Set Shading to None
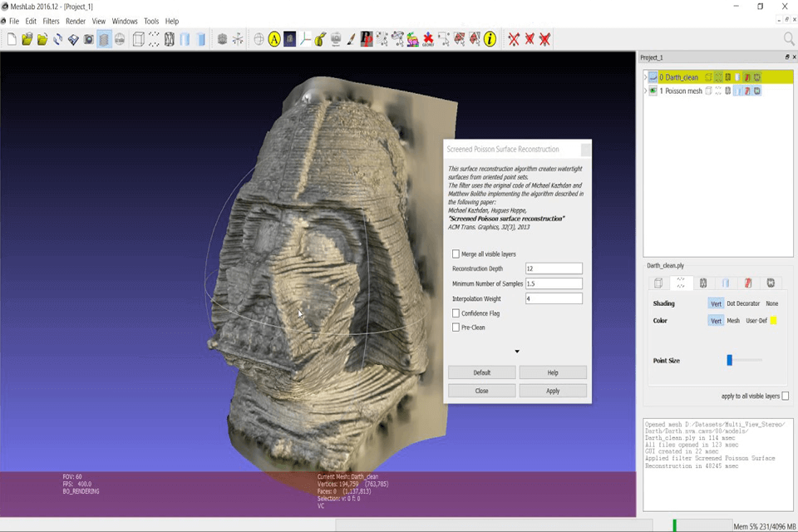Viewport: 798px width, 532px height. [772, 303]
